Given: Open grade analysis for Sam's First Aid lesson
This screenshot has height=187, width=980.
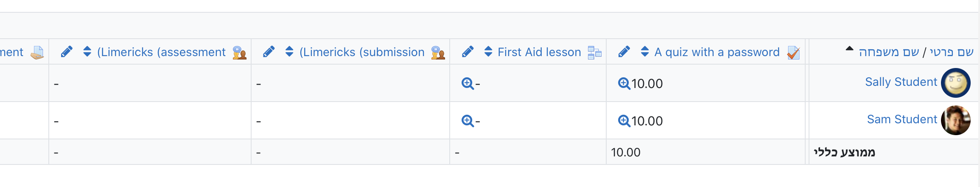Looking at the screenshot, I should [x=468, y=121].
